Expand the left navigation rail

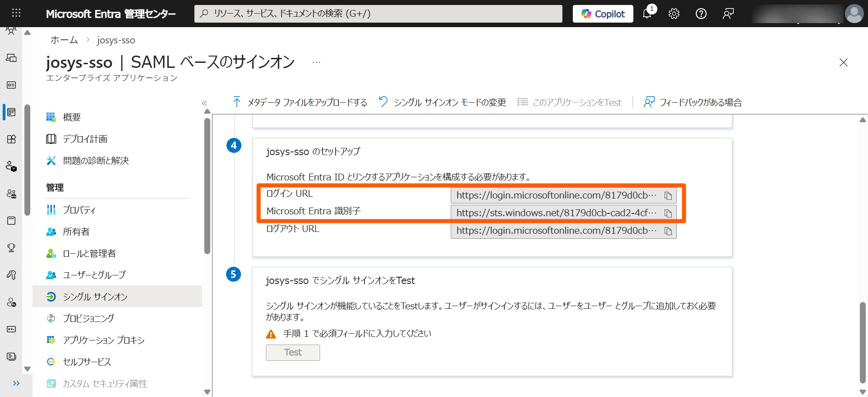[16, 383]
